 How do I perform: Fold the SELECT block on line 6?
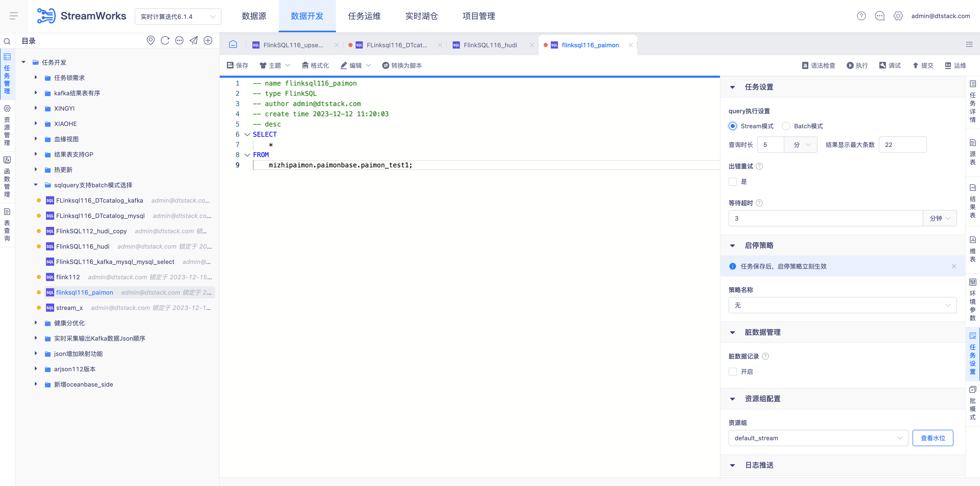[247, 134]
